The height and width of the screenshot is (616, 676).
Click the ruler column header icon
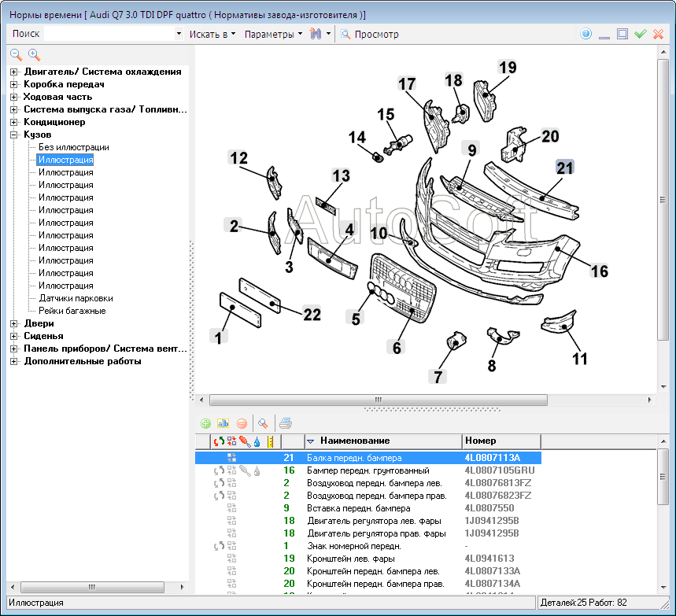pos(270,441)
